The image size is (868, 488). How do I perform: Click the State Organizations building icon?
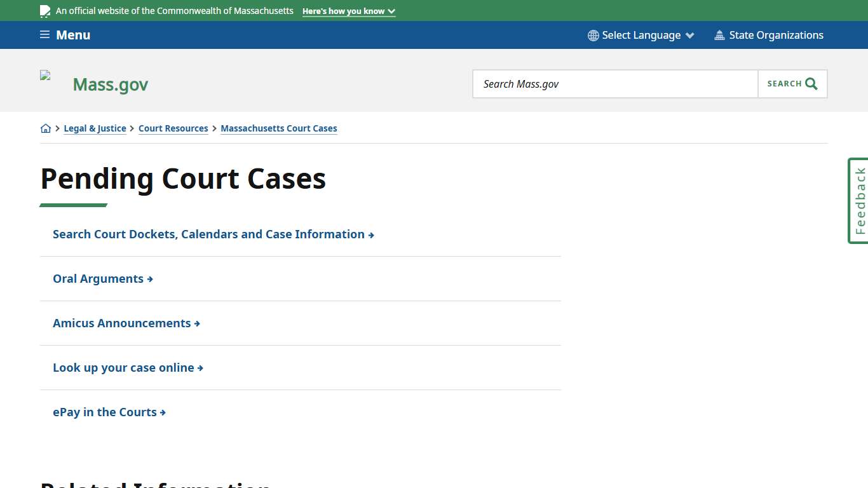pyautogui.click(x=719, y=35)
